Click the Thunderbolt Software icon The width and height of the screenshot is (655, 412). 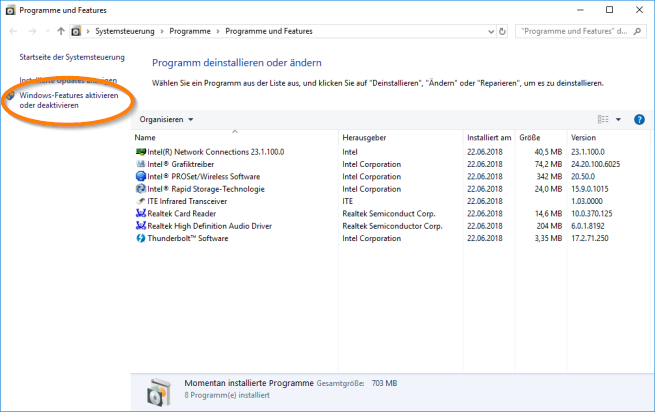[141, 238]
